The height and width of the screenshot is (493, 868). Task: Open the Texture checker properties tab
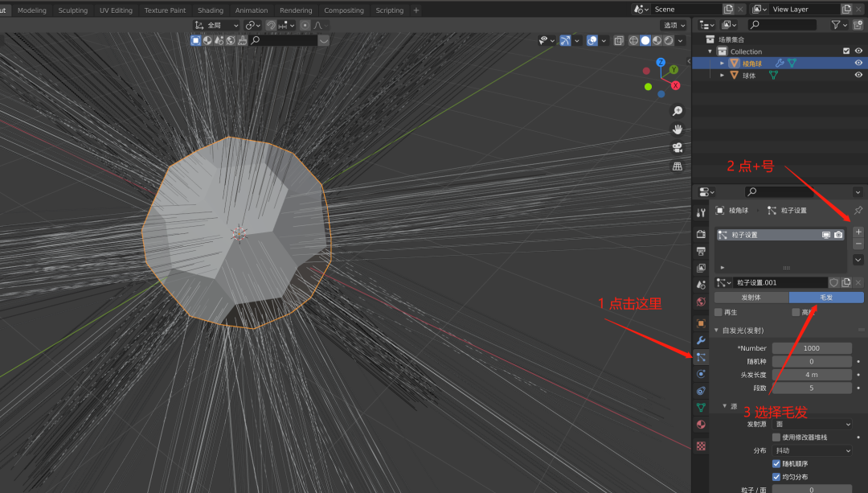pyautogui.click(x=701, y=446)
